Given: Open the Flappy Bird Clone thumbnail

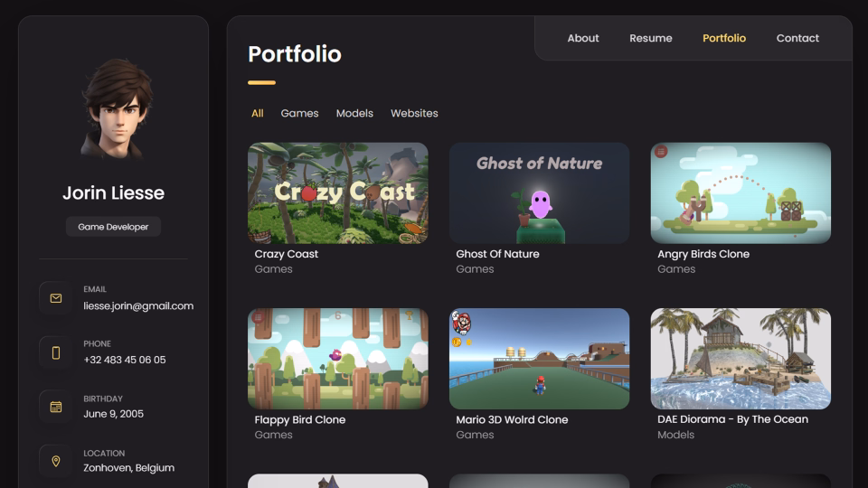Looking at the screenshot, I should tap(337, 359).
